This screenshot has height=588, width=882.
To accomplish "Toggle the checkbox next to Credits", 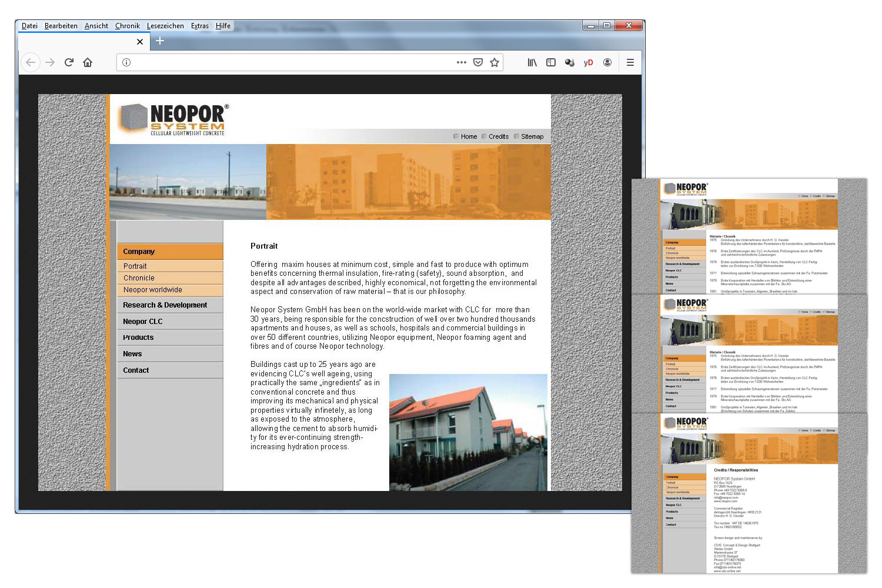I will [x=483, y=136].
